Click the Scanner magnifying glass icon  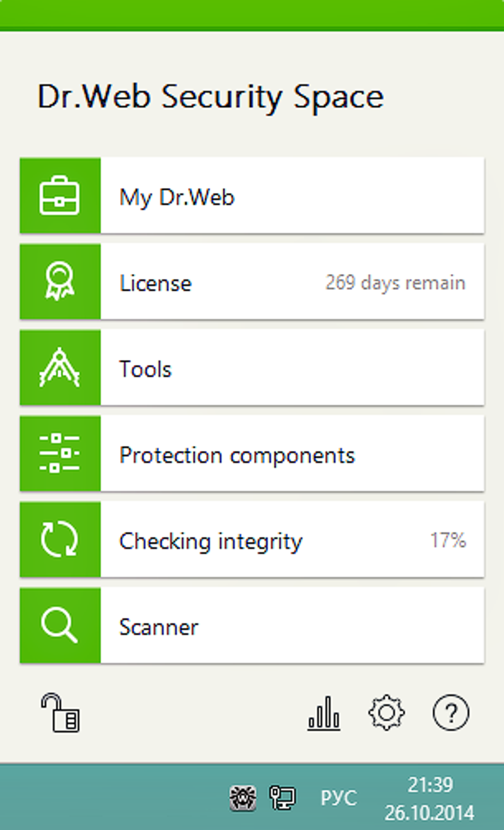[x=60, y=626]
